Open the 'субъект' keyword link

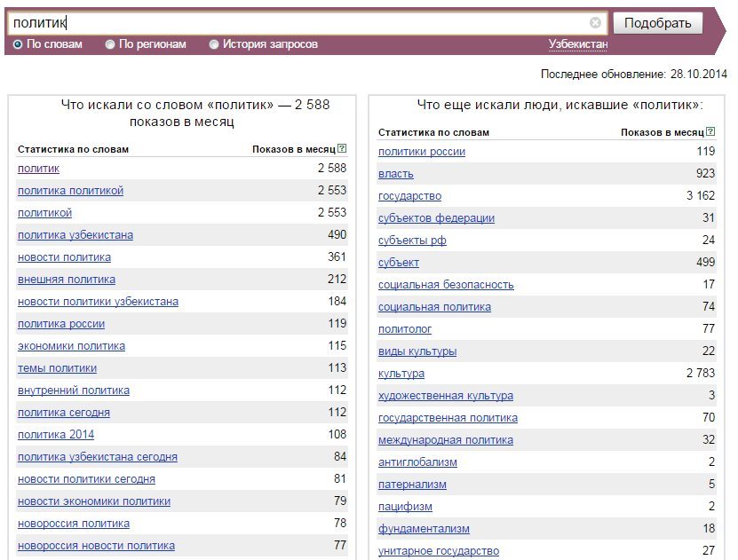pos(399,263)
